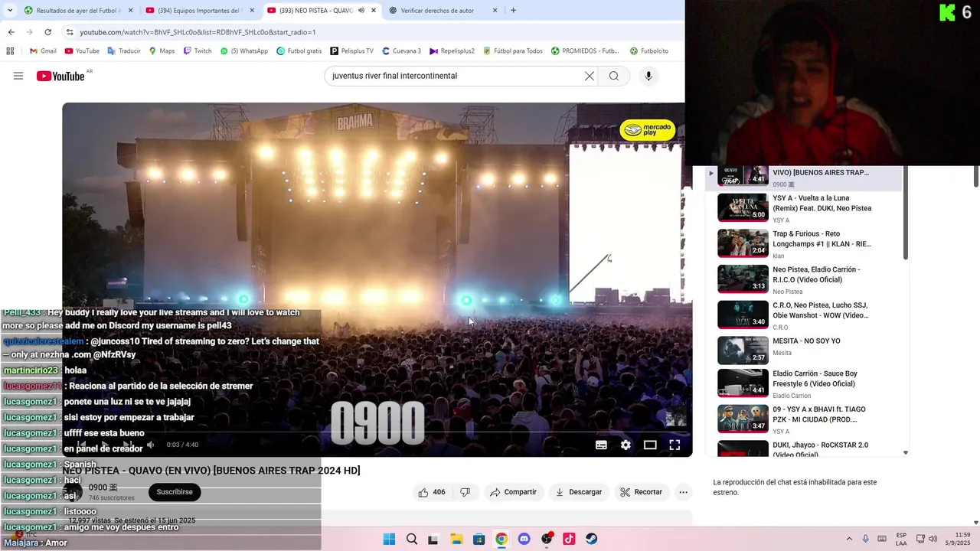
Task: Enter fullscreen on the video player
Action: [x=675, y=445]
